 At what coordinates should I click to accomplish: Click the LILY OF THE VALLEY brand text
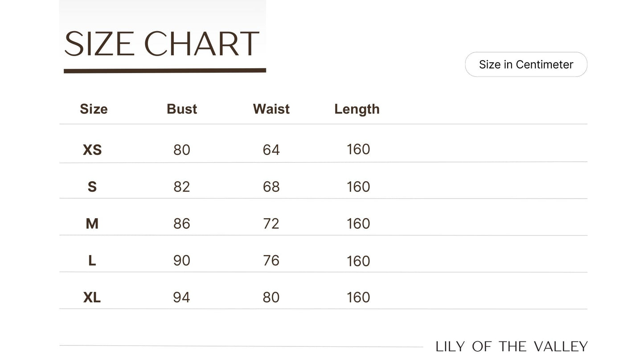(x=512, y=347)
